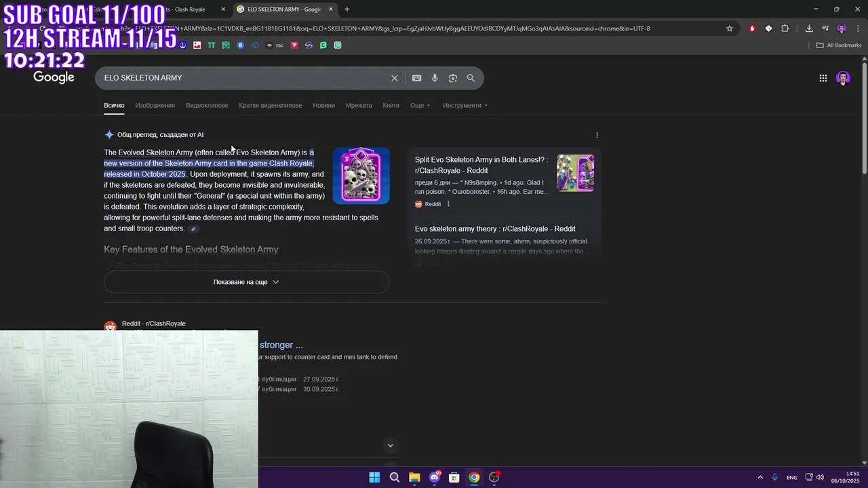
Task: Switch the ENG input language indicator
Action: (x=792, y=478)
